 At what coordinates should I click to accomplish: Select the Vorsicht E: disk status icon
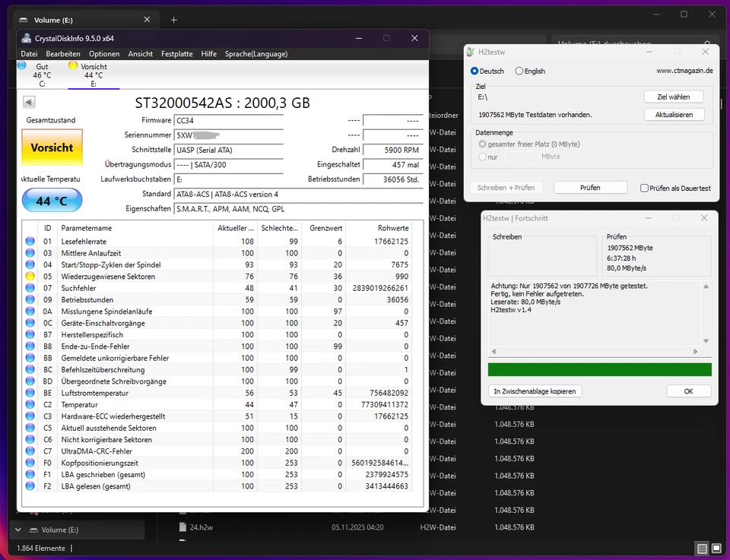point(73,66)
